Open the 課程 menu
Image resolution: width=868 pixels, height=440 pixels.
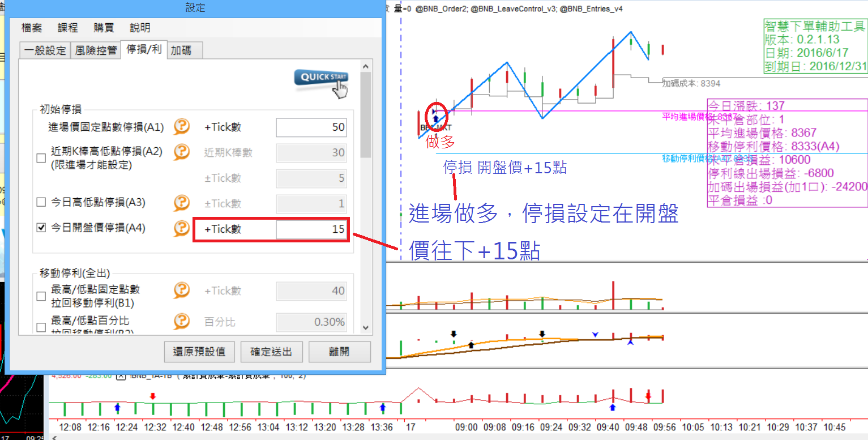[x=68, y=28]
